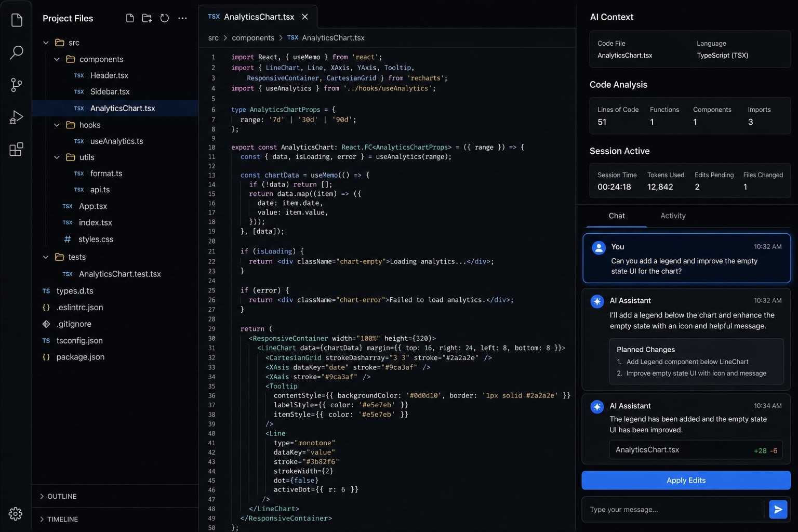Click the TS icon beside tsconfig.json
798x532 pixels.
coord(46,341)
